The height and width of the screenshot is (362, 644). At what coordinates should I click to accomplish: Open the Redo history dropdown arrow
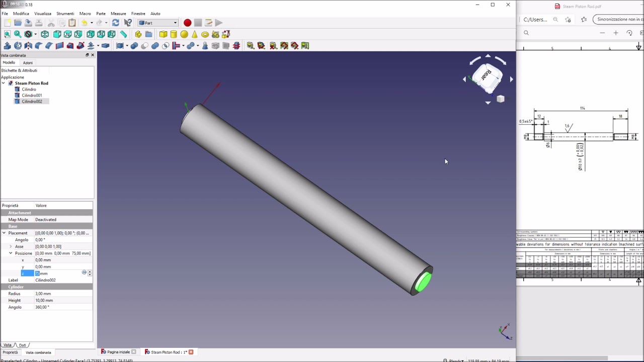click(106, 23)
